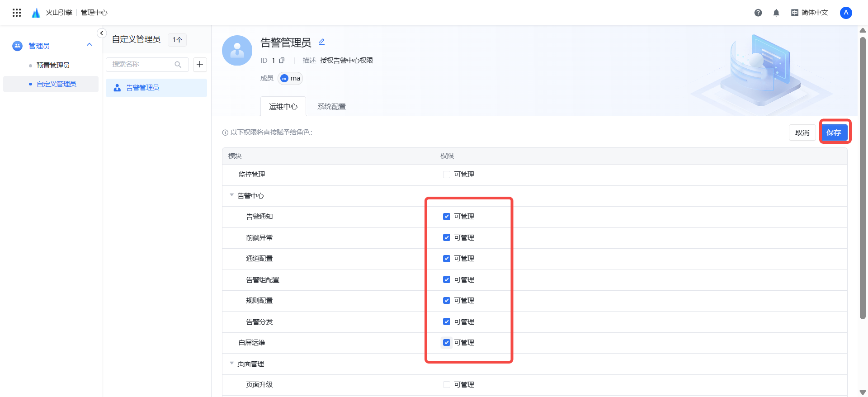
Task: Collapse the 页面管理 module group
Action: (232, 364)
